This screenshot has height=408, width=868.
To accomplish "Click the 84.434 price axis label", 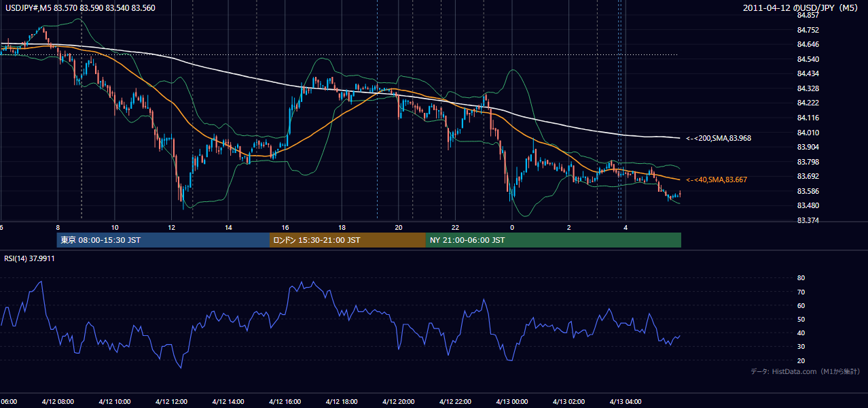I will click(x=808, y=73).
